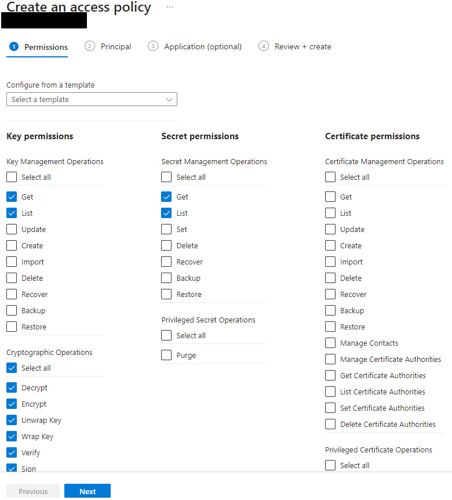Enable Restore under Key permissions
The height and width of the screenshot is (500, 452).
(12, 326)
